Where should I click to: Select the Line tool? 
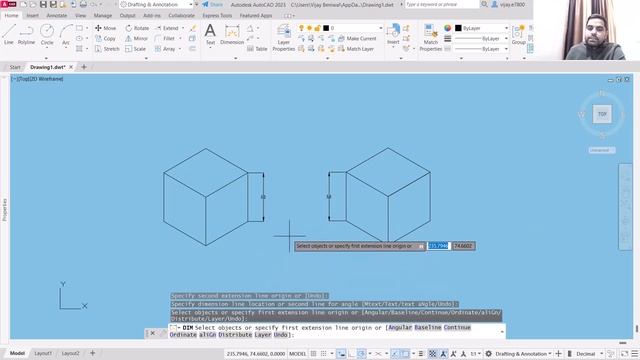pyautogui.click(x=9, y=34)
